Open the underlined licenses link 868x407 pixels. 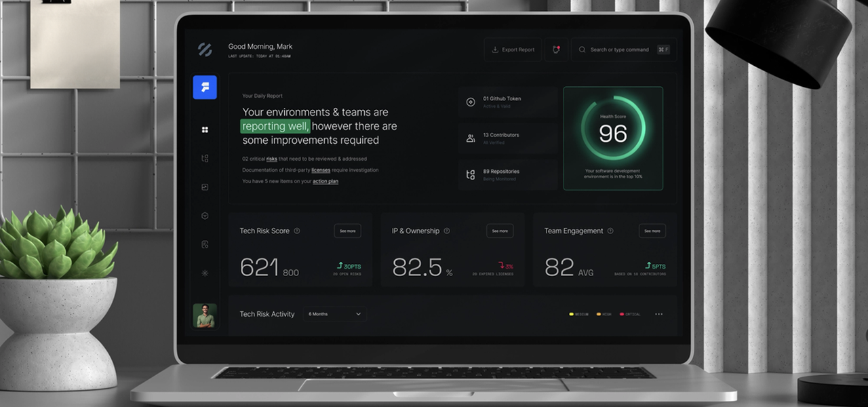coord(321,170)
